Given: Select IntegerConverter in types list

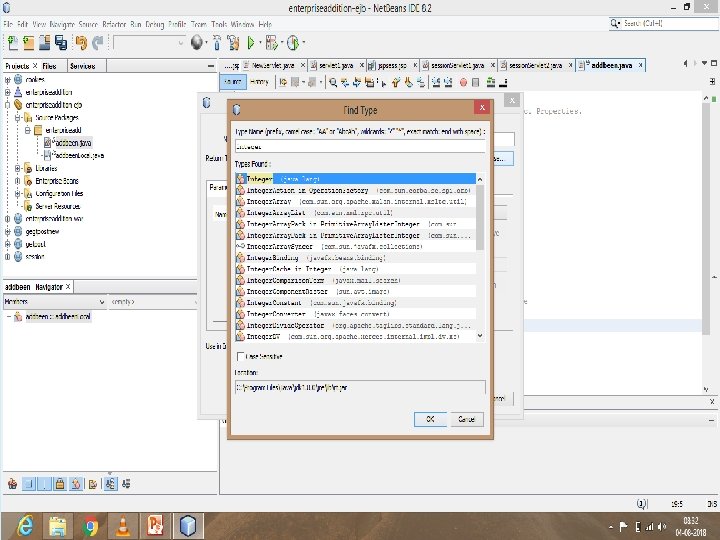Looking at the screenshot, I should click(355, 314).
